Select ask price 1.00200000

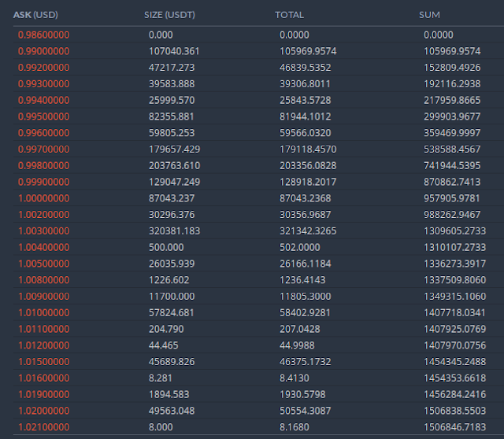pyautogui.click(x=44, y=215)
